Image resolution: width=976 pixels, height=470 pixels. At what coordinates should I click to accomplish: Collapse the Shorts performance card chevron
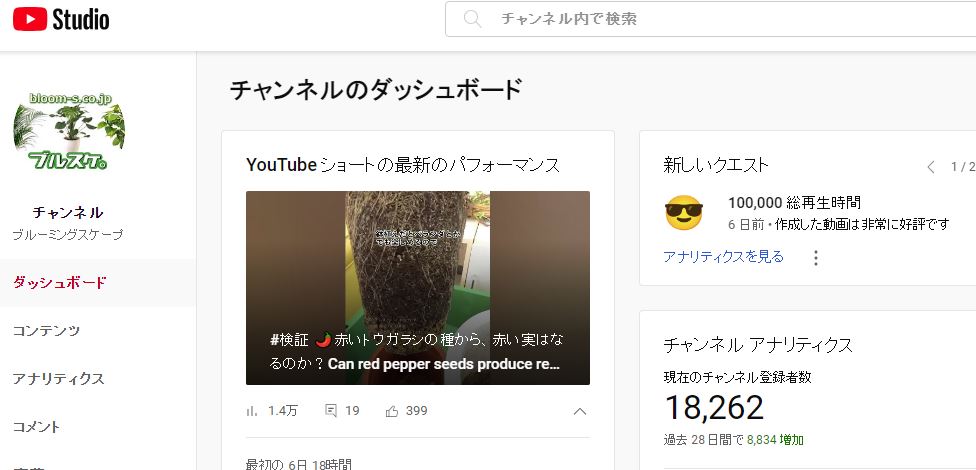(x=580, y=411)
